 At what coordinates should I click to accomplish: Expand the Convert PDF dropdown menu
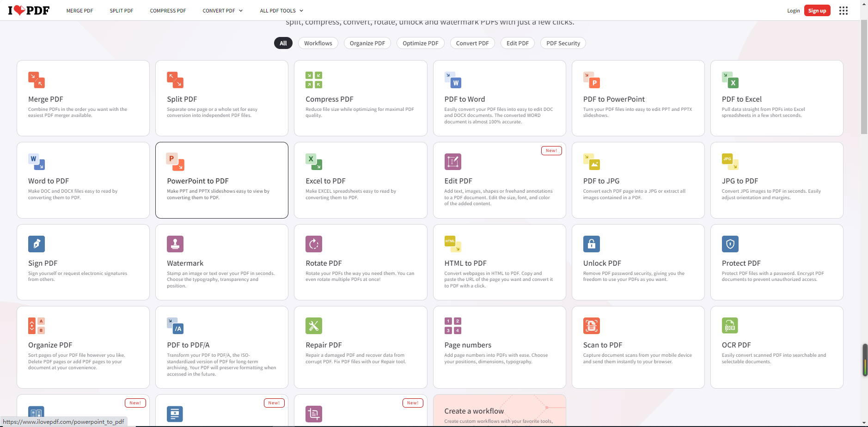(x=222, y=11)
